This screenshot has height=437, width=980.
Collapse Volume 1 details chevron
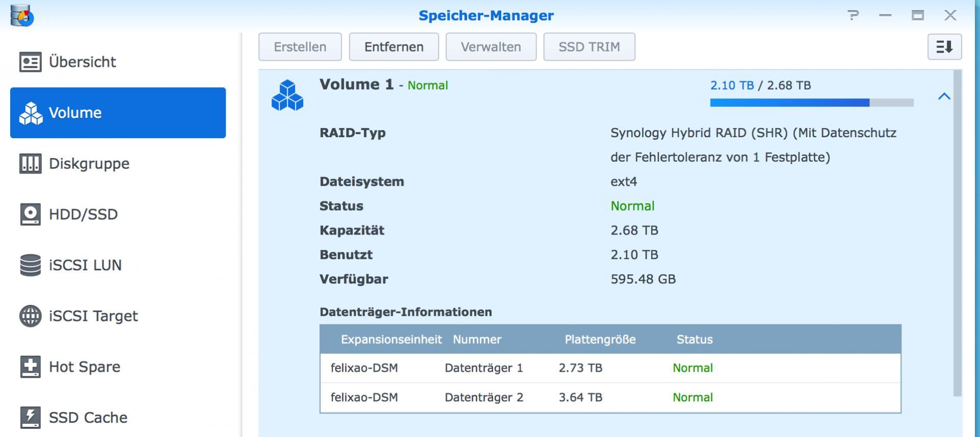[944, 96]
